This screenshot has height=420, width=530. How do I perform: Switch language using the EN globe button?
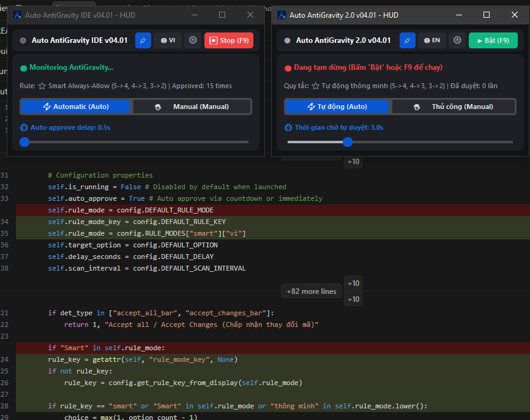pyautogui.click(x=432, y=40)
